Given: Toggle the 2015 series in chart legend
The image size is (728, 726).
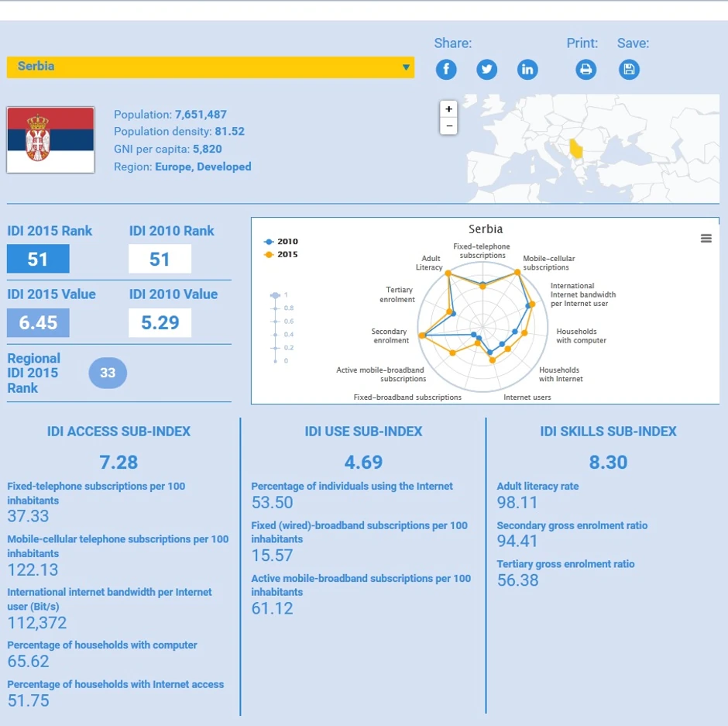Looking at the screenshot, I should point(281,255).
